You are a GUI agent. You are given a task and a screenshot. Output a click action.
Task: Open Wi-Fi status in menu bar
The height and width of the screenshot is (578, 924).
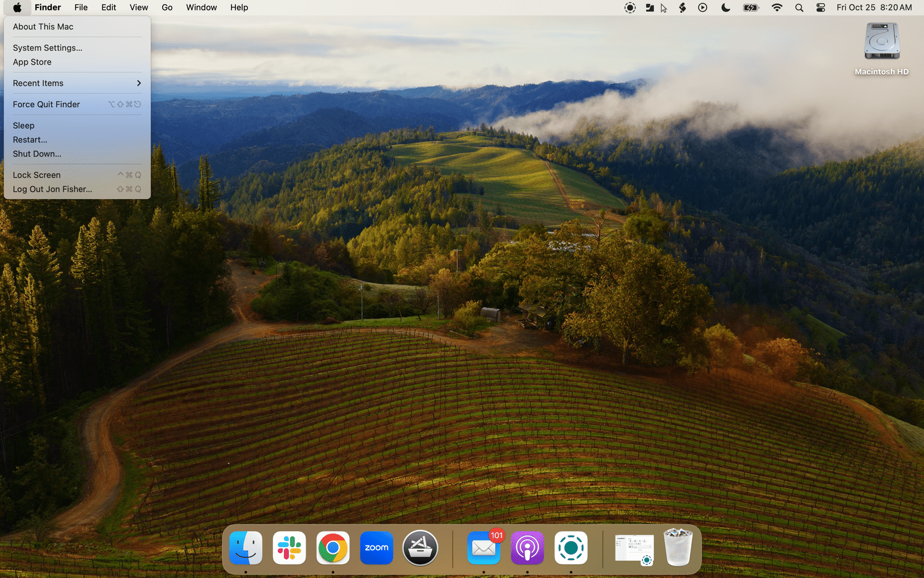point(777,7)
